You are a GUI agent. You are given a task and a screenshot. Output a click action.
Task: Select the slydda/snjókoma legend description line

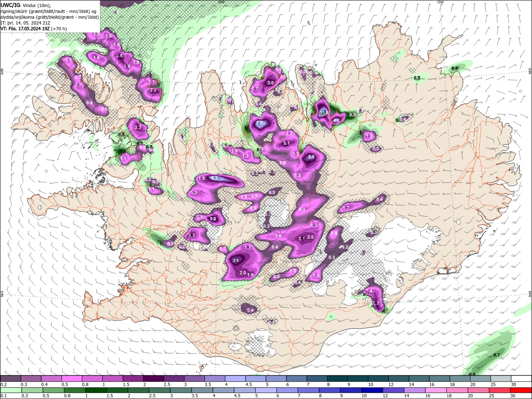tap(49, 17)
